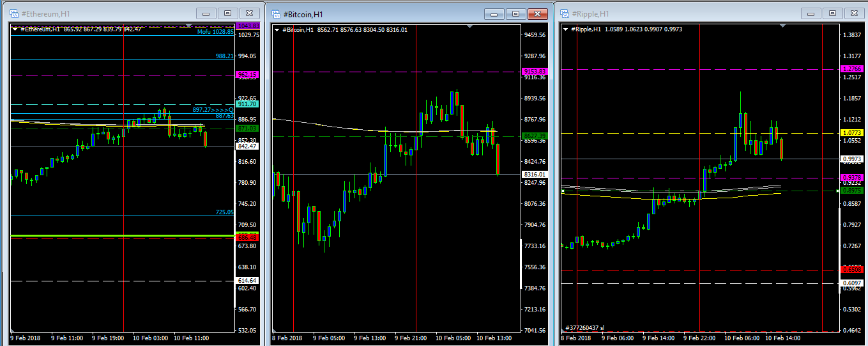Close the #Bitcoin,H1 chart window
The image size is (868, 346).
[x=538, y=13]
